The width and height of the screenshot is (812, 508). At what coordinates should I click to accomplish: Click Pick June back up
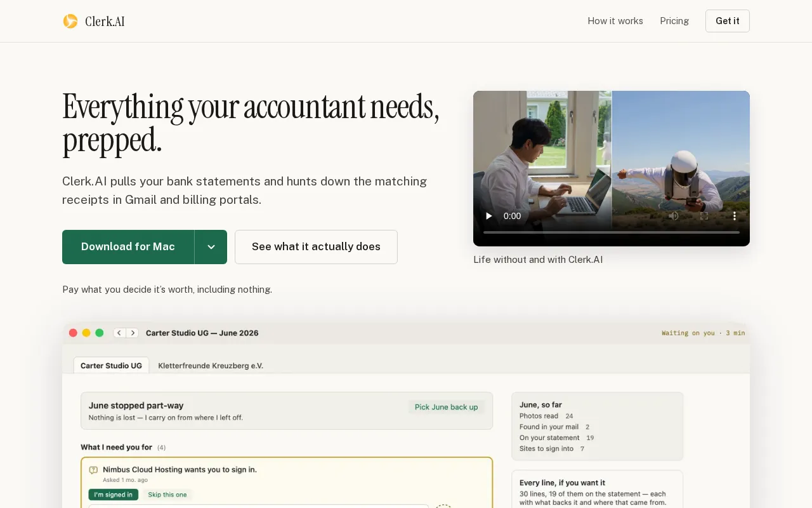coord(446,407)
